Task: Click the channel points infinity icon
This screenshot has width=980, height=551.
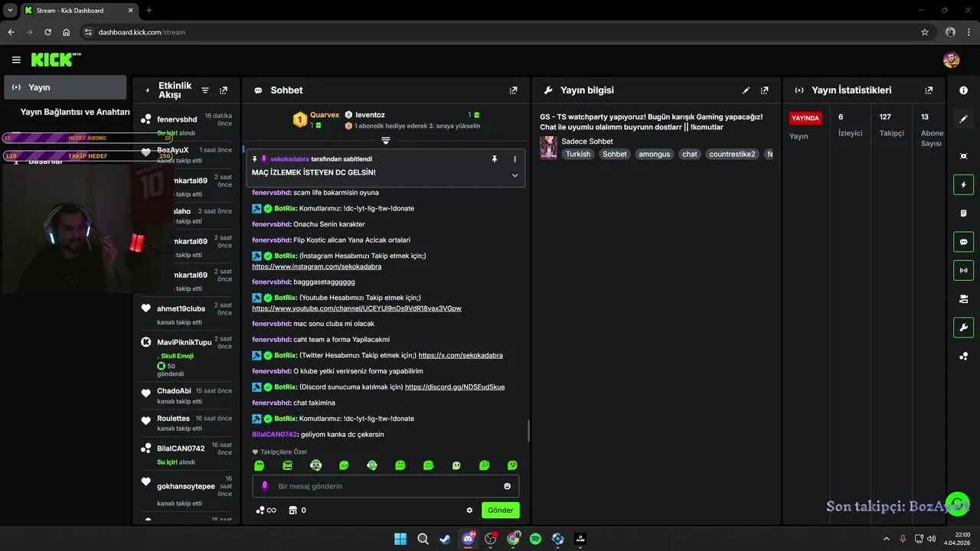Action: tap(266, 510)
